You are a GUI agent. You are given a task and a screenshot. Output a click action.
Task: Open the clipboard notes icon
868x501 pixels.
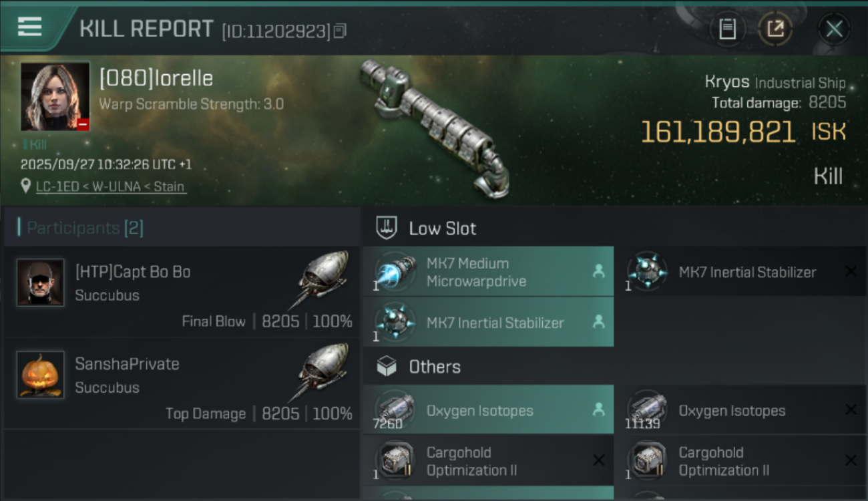click(x=727, y=29)
